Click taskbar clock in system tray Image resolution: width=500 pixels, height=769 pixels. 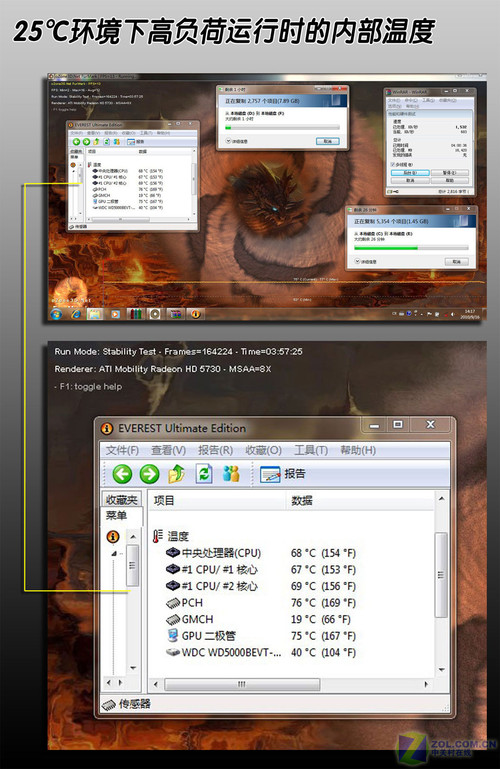click(469, 314)
